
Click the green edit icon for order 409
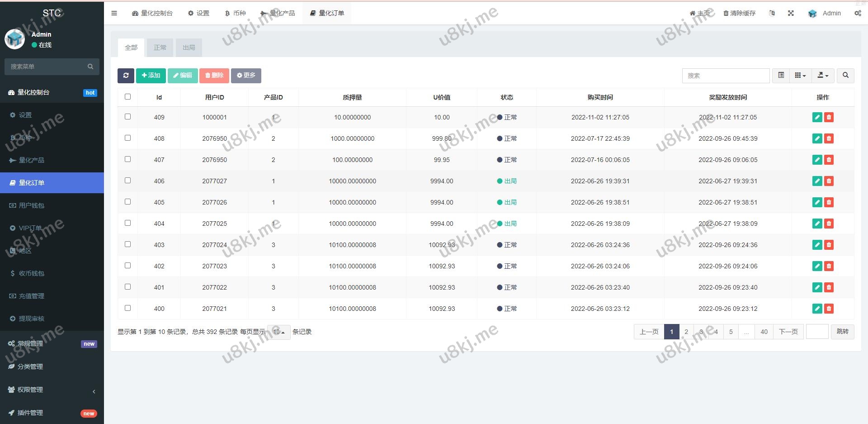(x=817, y=117)
